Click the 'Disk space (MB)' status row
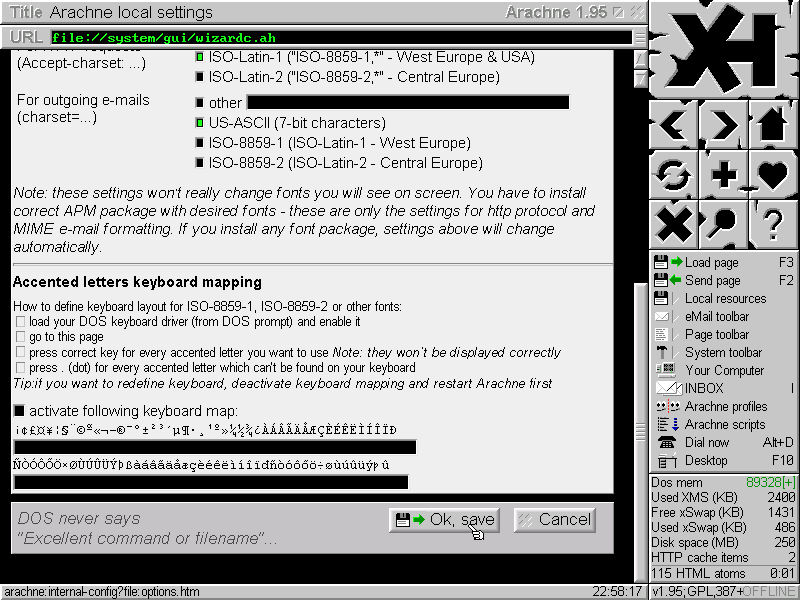This screenshot has width=800, height=600. [723, 542]
